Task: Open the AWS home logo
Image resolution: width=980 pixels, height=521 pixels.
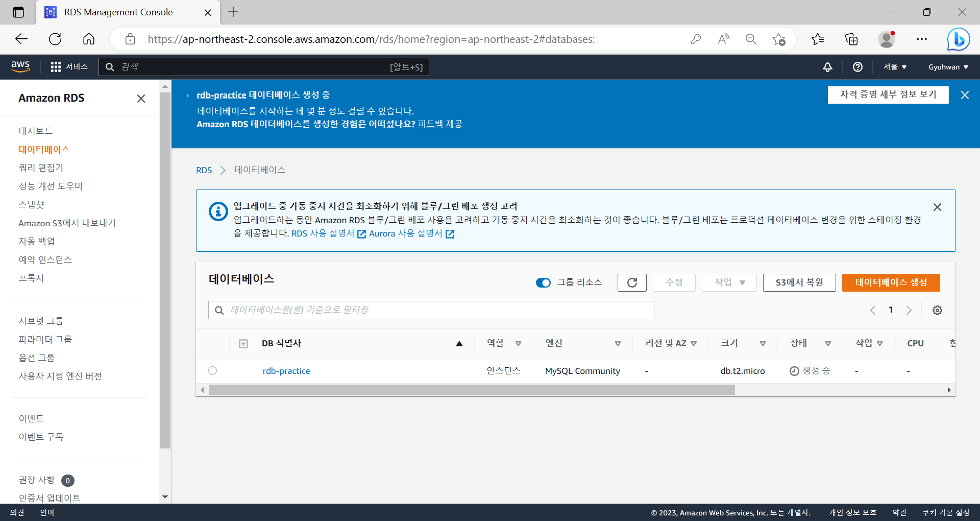Action: [20, 66]
